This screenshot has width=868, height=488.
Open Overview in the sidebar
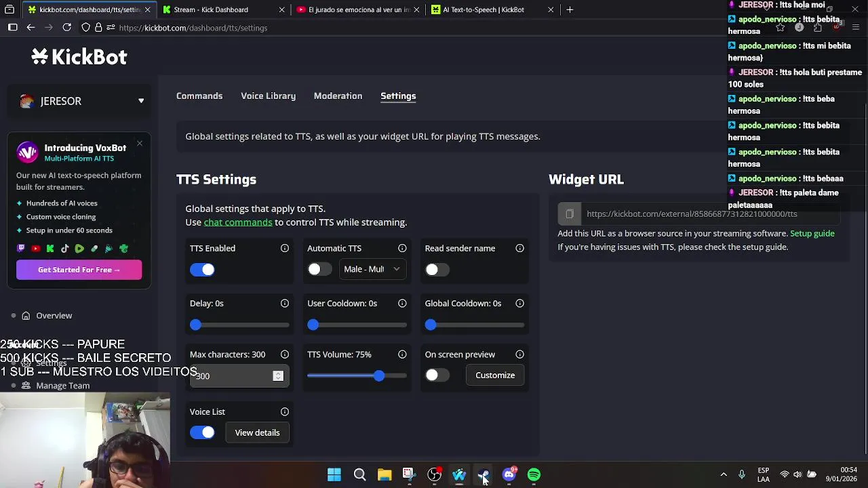tap(54, 316)
